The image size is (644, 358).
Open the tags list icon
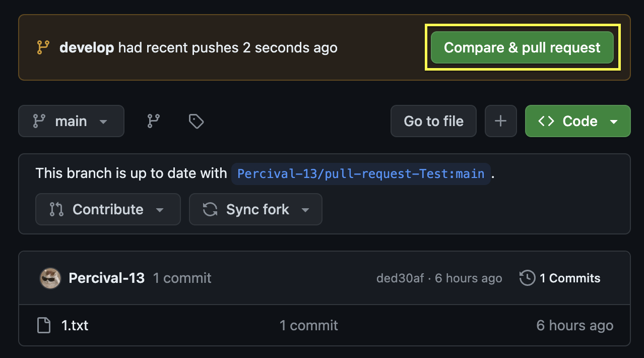point(196,121)
